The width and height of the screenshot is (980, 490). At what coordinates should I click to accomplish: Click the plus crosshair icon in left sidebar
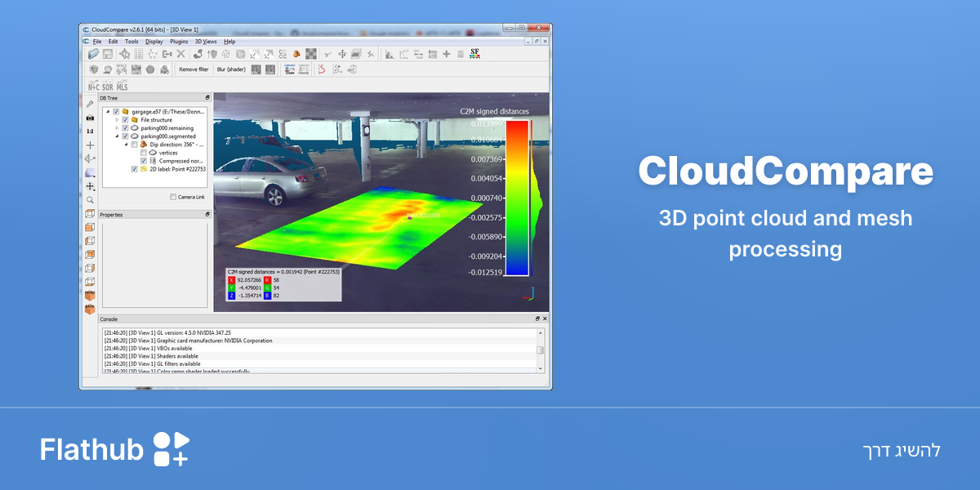[x=90, y=145]
